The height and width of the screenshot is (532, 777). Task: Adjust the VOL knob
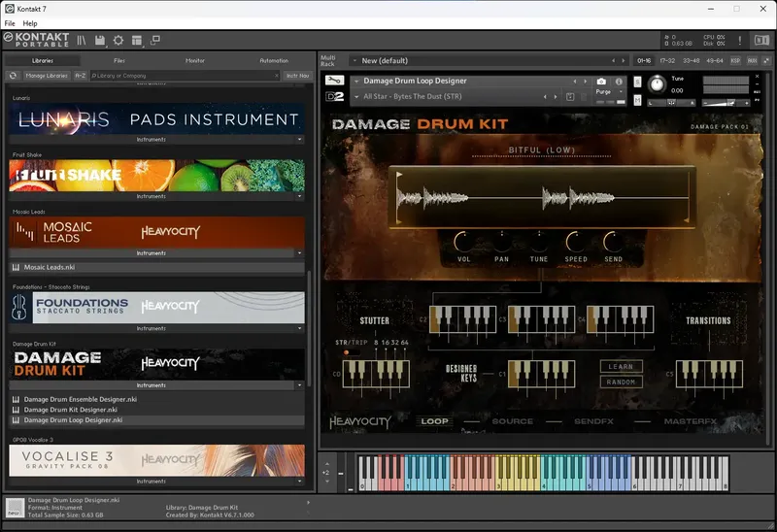(x=463, y=243)
